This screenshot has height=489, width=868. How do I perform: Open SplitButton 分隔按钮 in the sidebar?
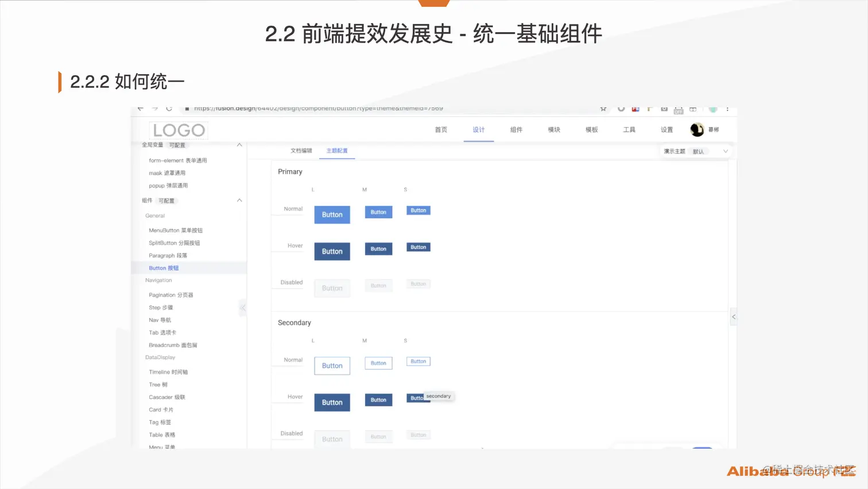(175, 243)
